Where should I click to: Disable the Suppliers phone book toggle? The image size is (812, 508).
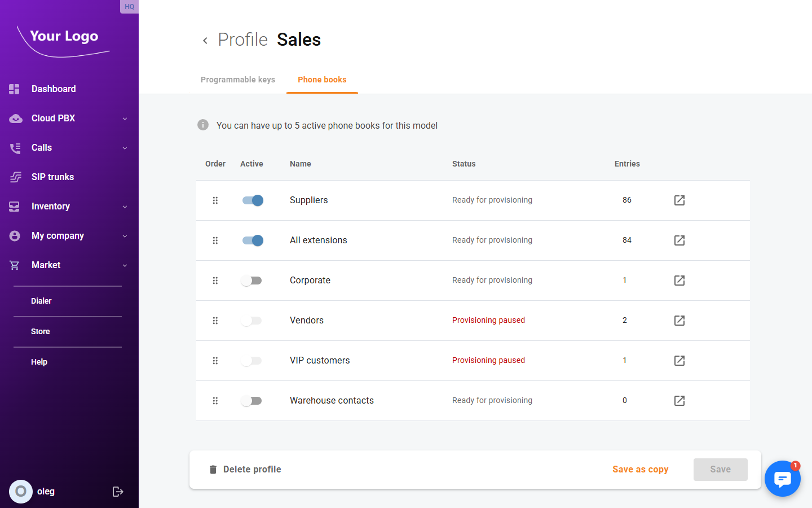[252, 200]
